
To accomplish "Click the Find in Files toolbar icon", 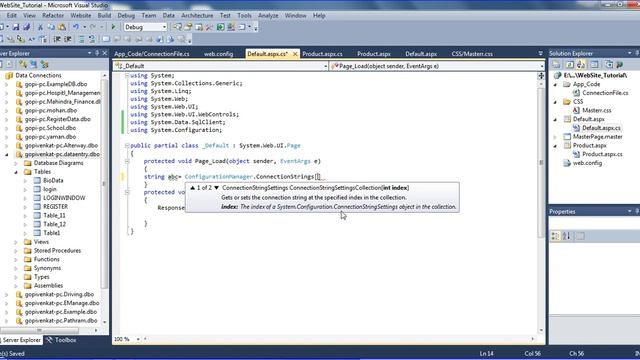I will 178,27.
